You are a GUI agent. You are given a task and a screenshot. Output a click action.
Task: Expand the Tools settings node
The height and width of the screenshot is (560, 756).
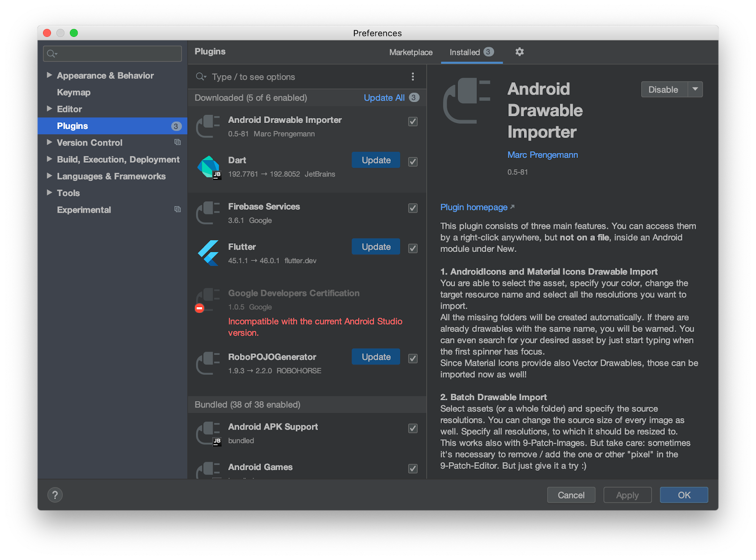[49, 193]
